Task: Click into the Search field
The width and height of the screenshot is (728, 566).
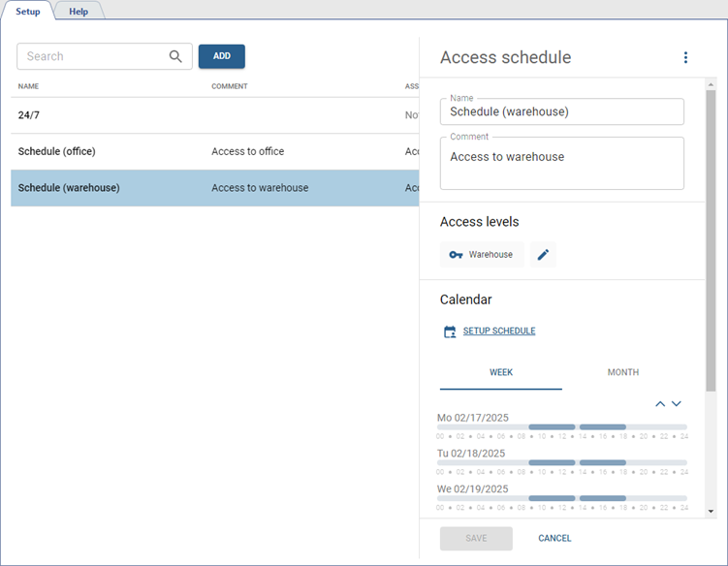Action: tap(92, 56)
